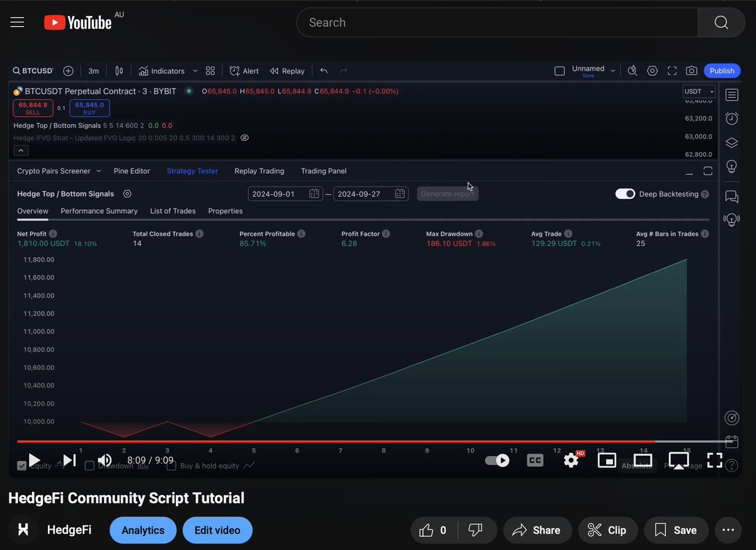Screen dimensions: 756x550
Task: Open the 3m timeframe selector
Action: point(93,71)
